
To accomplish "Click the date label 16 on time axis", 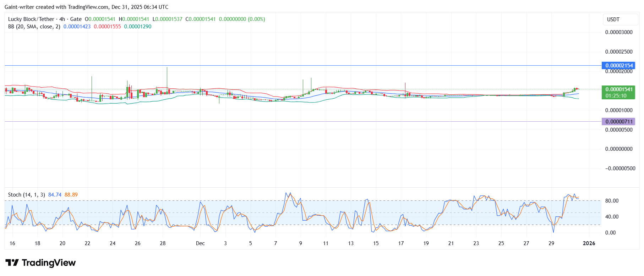I will coord(12,243).
